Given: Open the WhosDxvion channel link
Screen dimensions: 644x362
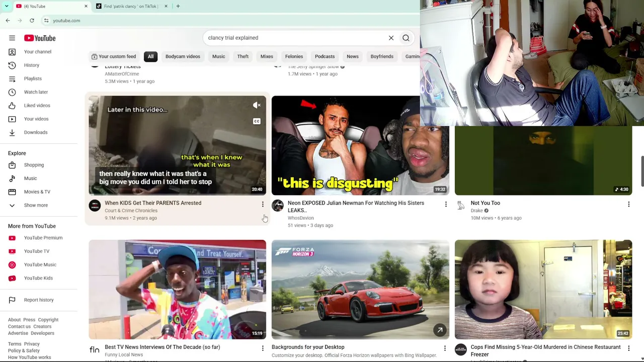Looking at the screenshot, I should point(300,218).
